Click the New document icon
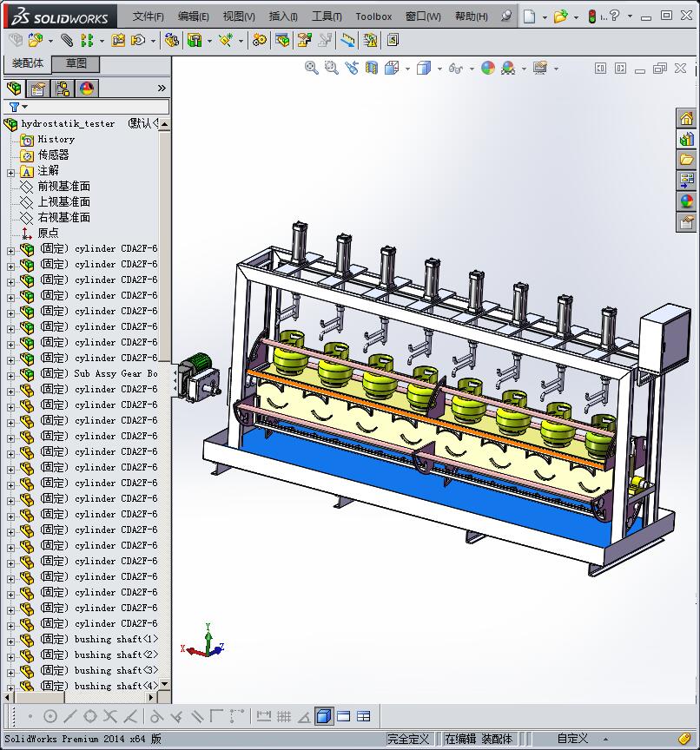Image resolution: width=700 pixels, height=750 pixels. coord(529,16)
